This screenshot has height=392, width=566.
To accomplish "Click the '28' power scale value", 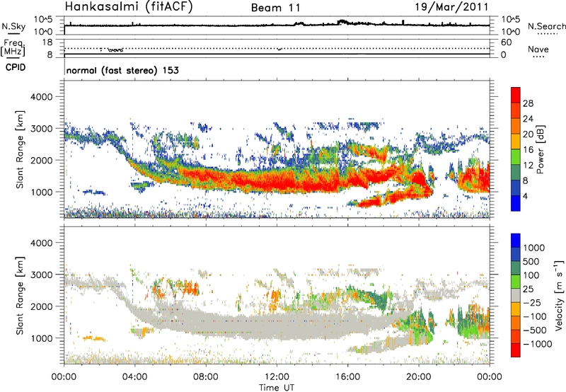I will [528, 103].
